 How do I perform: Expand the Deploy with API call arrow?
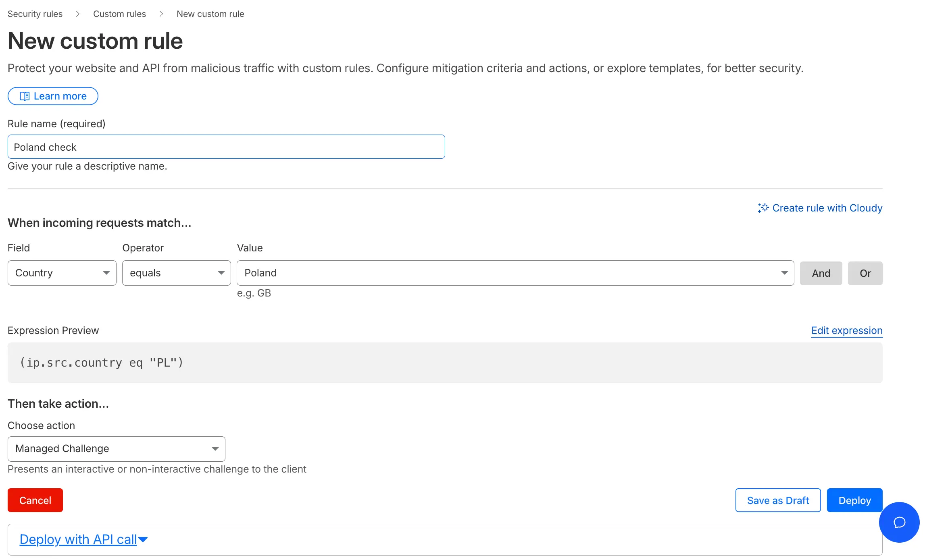[x=143, y=539]
